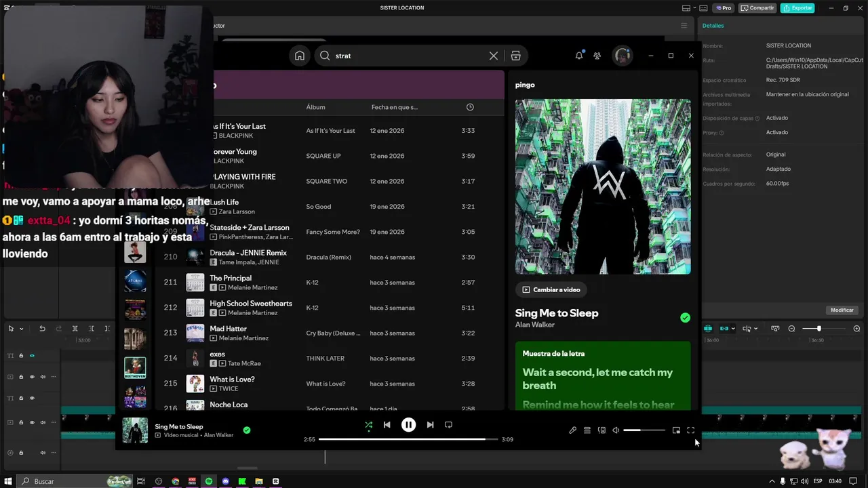The width and height of the screenshot is (868, 488).
Task: Open the Spotify play queue
Action: pyautogui.click(x=587, y=430)
